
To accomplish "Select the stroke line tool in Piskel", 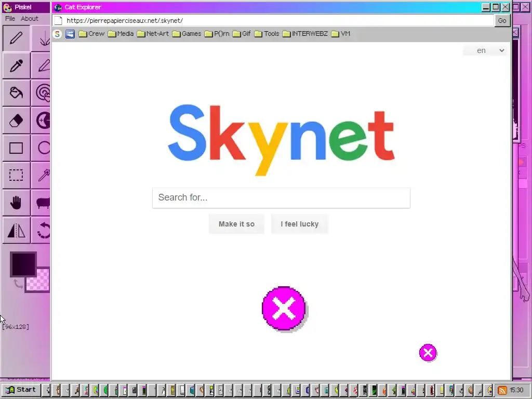I will [x=41, y=65].
